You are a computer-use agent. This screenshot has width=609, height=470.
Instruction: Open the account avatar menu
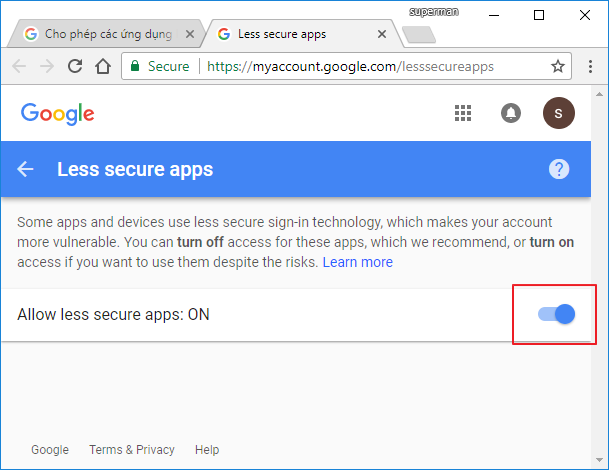coord(559,113)
